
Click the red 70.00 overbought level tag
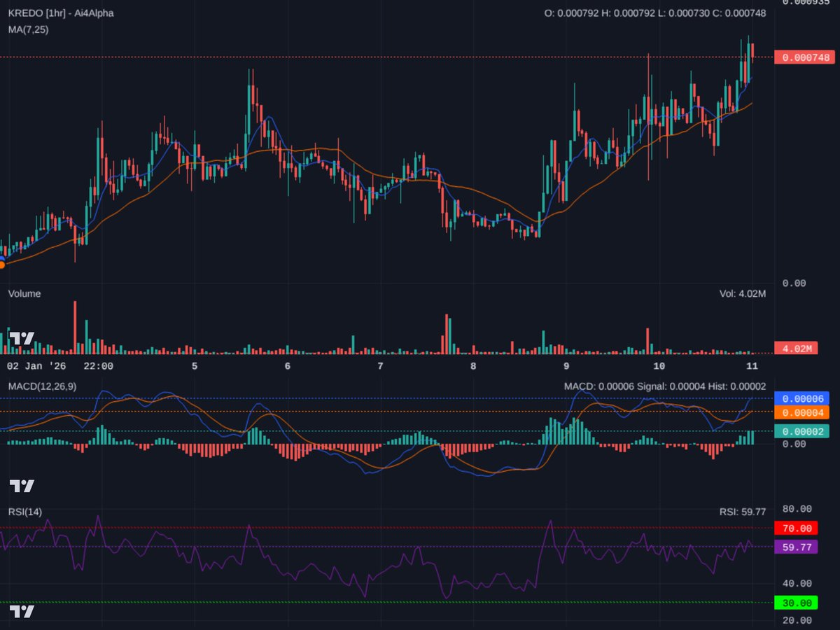[x=796, y=528]
